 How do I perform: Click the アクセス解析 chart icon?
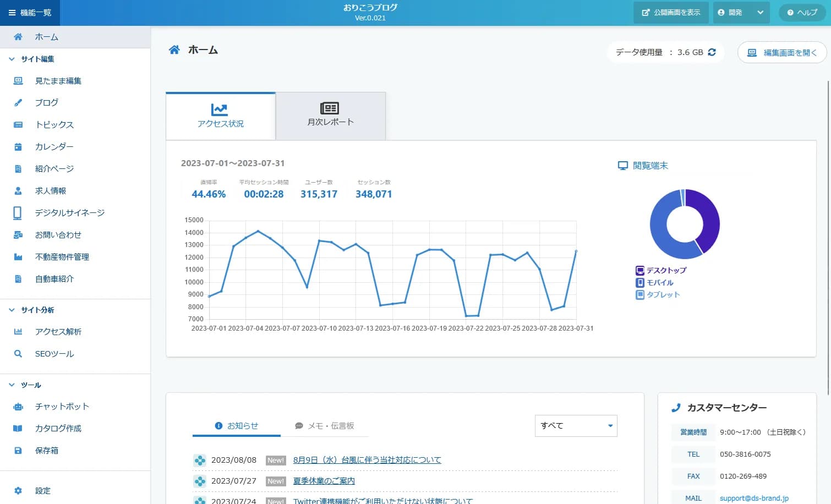(18, 332)
